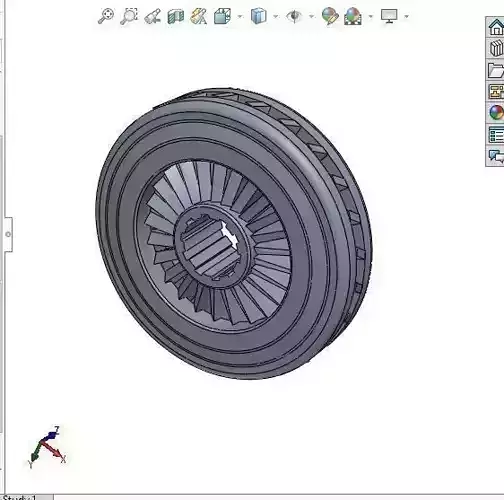
Task: Open the SOLIDWORKS Forum speech-bubble tab
Action: tap(496, 156)
